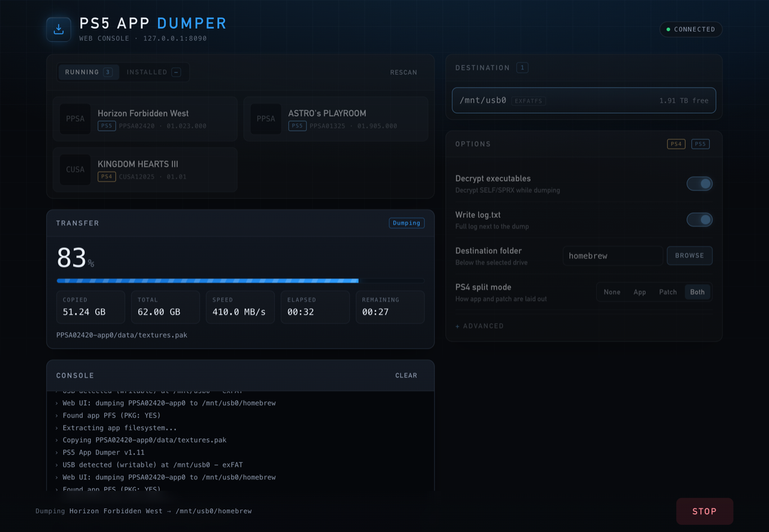769x532 pixels.
Task: Click console line 'Extracting app filesystem...'
Action: 120,428
